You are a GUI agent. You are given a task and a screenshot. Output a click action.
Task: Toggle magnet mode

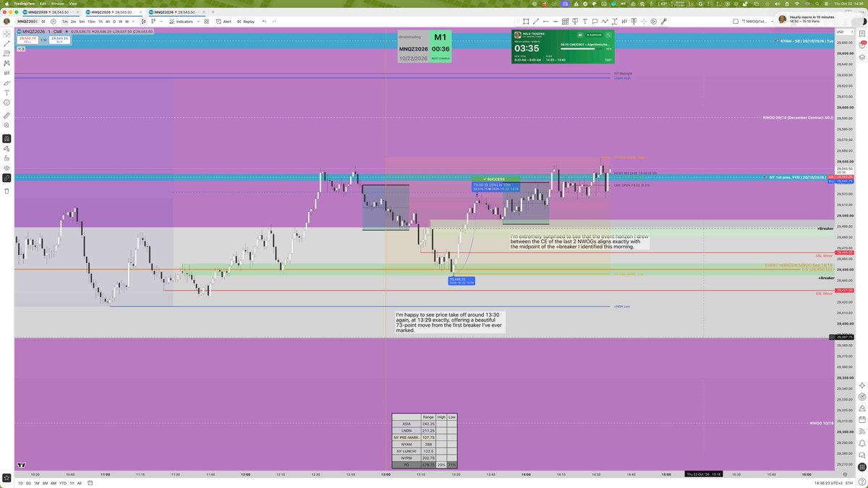pyautogui.click(x=7, y=137)
